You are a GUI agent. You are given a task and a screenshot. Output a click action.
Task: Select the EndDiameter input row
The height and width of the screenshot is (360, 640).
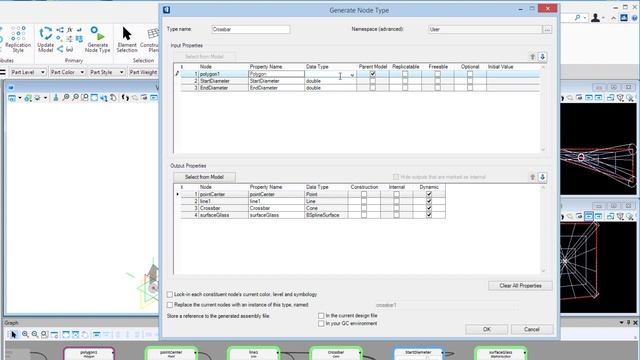tap(360, 88)
